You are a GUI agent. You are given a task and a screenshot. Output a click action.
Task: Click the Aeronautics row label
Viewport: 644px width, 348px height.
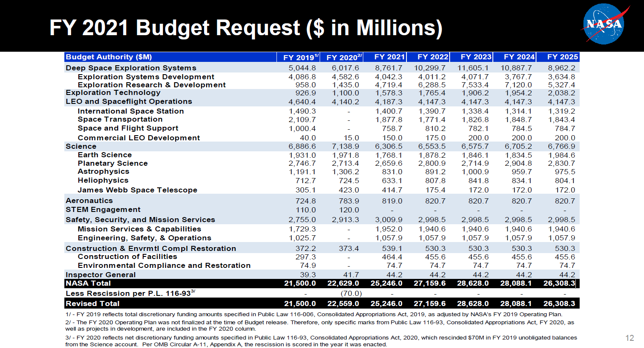[89, 200]
